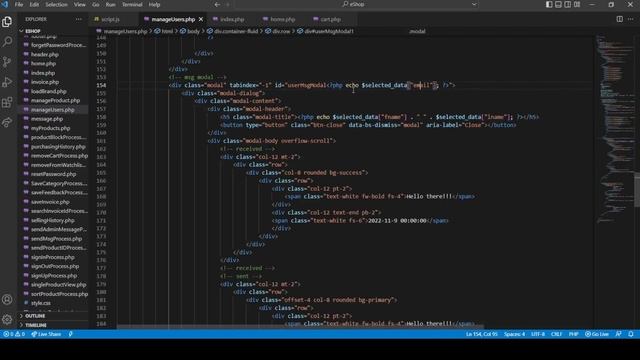Expand the TIMELINE section
The height and width of the screenshot is (360, 640).
point(36,325)
